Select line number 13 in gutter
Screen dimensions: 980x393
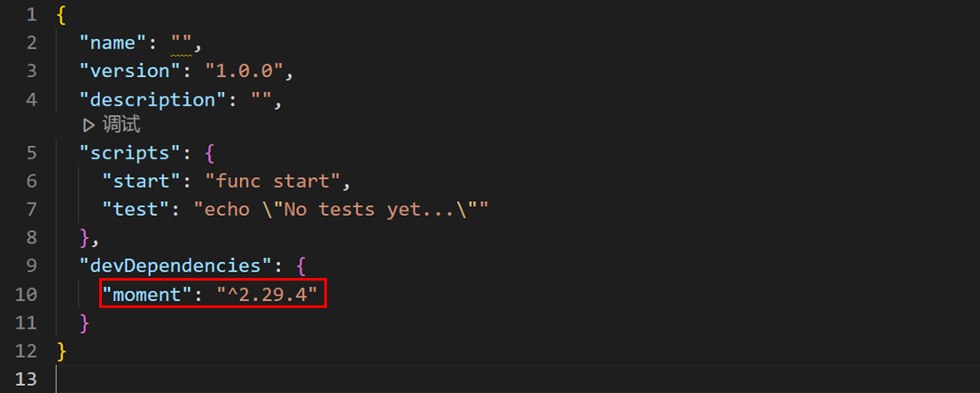point(26,379)
